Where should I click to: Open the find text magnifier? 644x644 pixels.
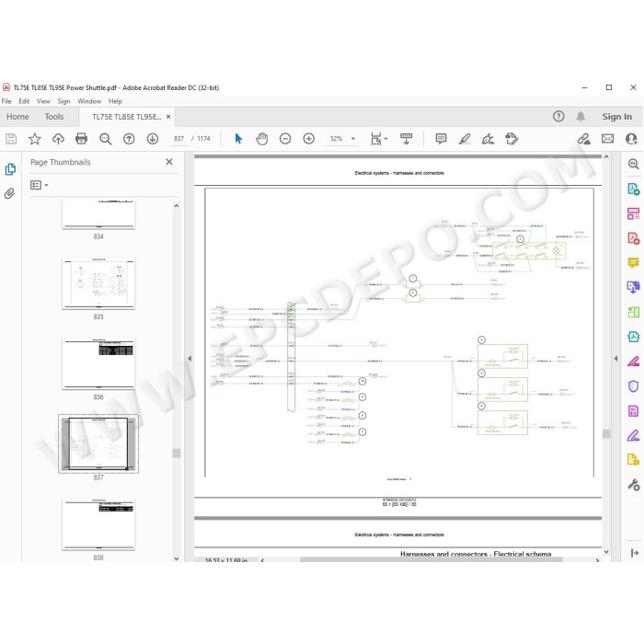pyautogui.click(x=106, y=139)
